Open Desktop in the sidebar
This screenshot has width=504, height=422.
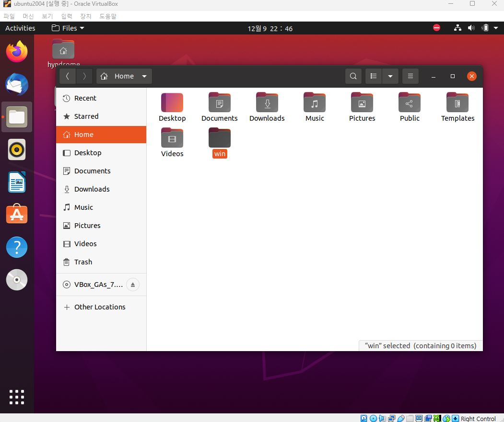click(x=101, y=153)
